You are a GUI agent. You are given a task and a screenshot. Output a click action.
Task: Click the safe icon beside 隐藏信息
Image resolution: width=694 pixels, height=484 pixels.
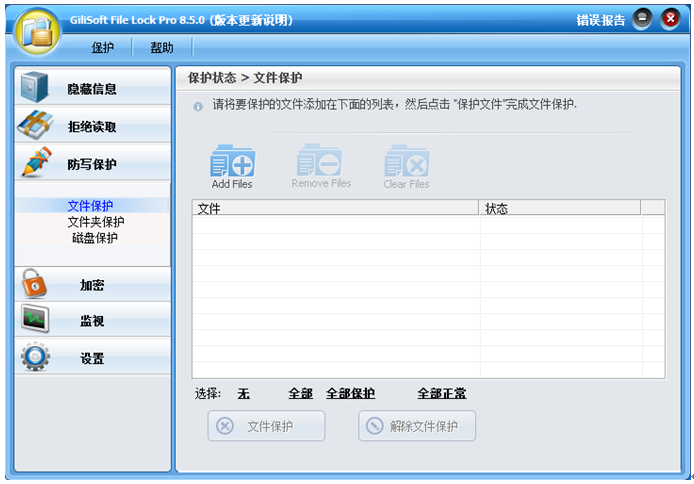tap(34, 87)
